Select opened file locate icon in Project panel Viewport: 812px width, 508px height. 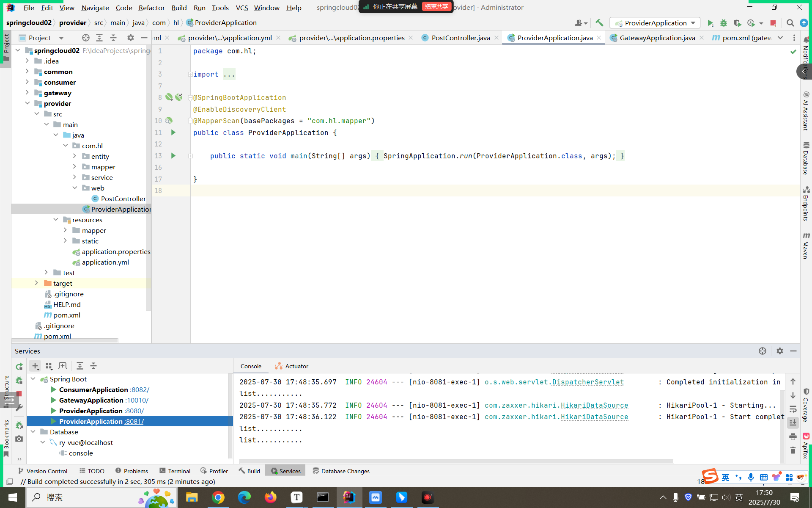[86, 38]
